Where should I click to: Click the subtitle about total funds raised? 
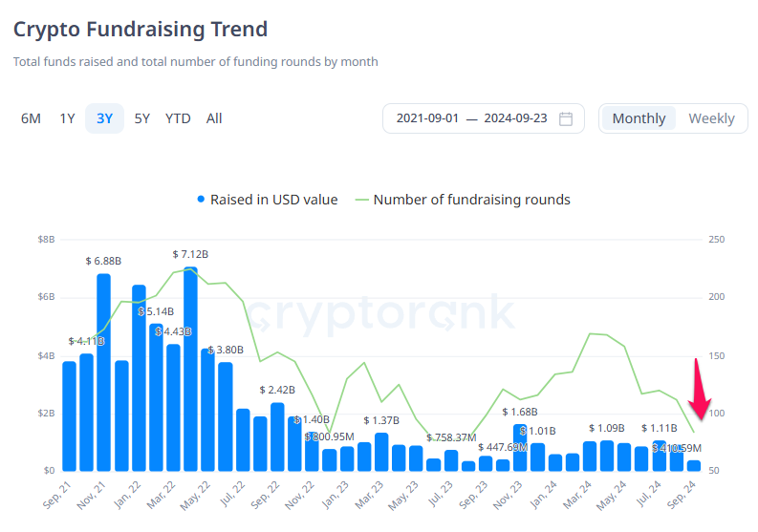pos(196,62)
